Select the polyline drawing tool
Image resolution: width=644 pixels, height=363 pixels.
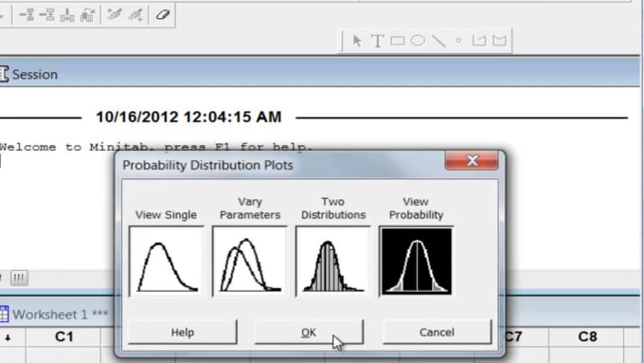[x=479, y=41]
